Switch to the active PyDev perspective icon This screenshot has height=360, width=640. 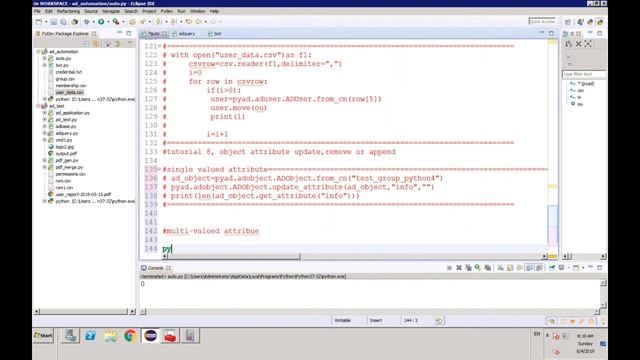pos(600,22)
